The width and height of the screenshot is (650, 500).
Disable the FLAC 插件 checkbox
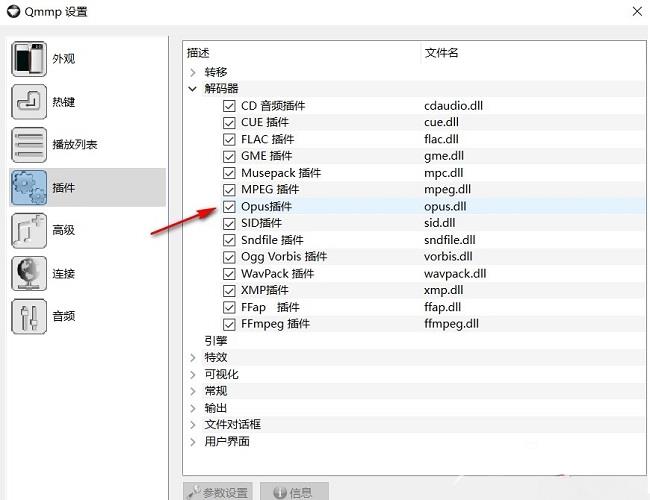click(229, 139)
